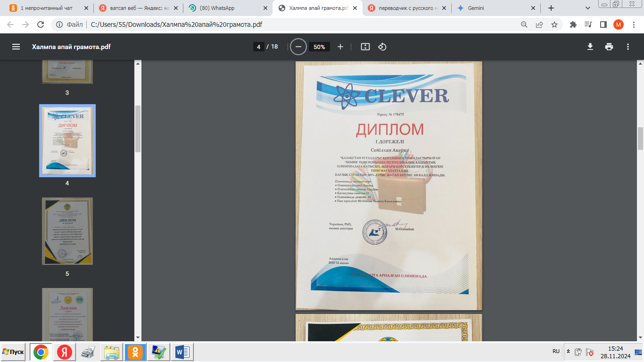Screen dimensions: 644x362
Task: Open a new browser tab
Action: 551,8
